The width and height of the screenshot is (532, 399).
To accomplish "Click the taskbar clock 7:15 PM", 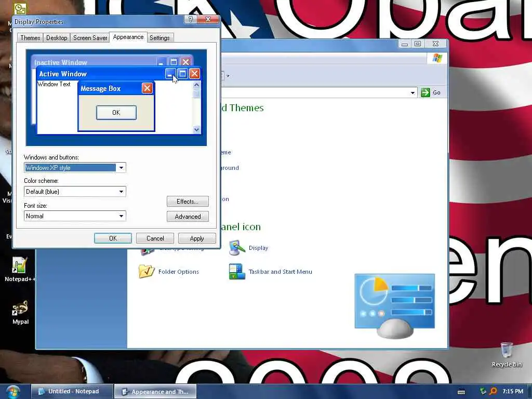I will pyautogui.click(x=513, y=391).
